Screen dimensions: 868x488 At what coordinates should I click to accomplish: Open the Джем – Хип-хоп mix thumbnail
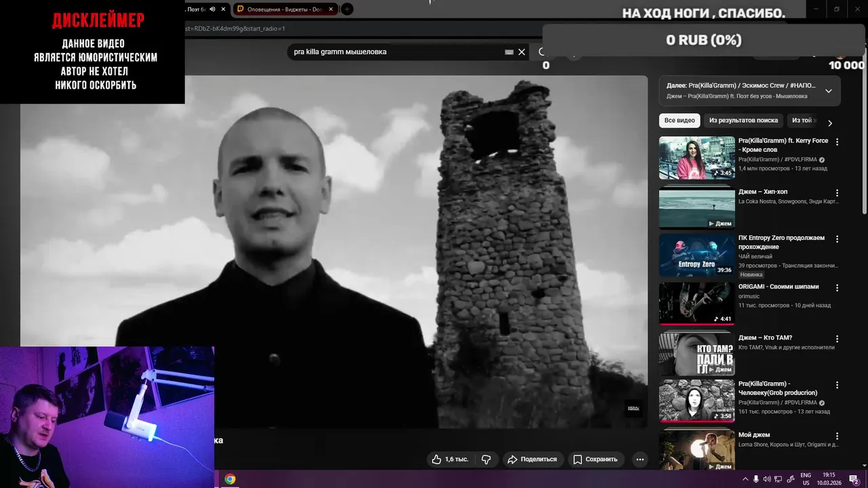696,207
